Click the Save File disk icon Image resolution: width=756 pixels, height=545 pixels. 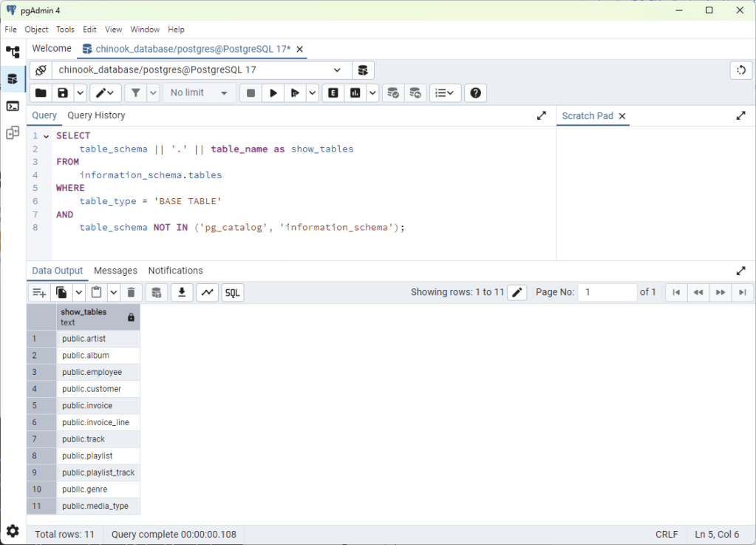pos(63,93)
